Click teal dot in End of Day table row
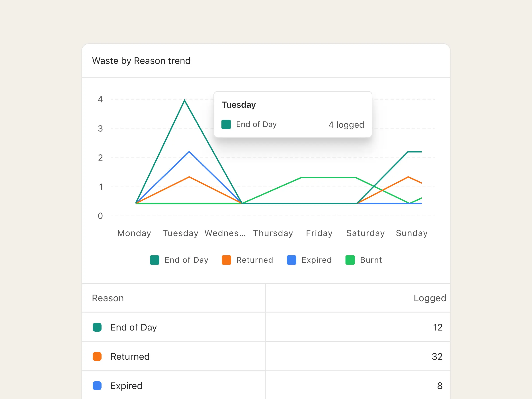 click(x=97, y=327)
